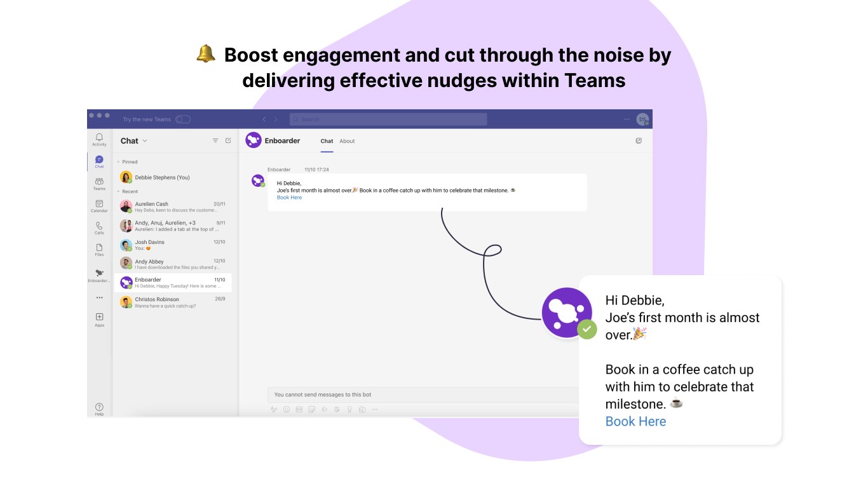Image resolution: width=868 pixels, height=488 pixels.
Task: Open the emoji picker below message box
Action: tap(287, 409)
